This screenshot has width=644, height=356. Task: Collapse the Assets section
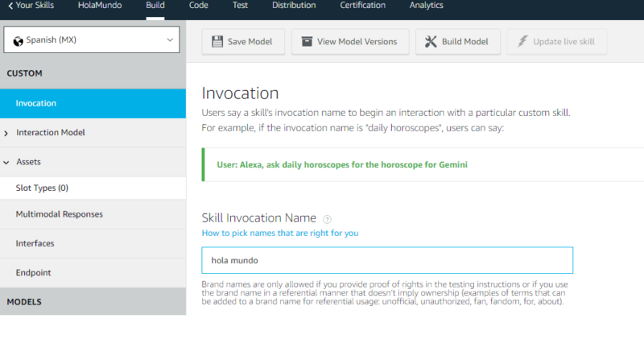(7, 162)
